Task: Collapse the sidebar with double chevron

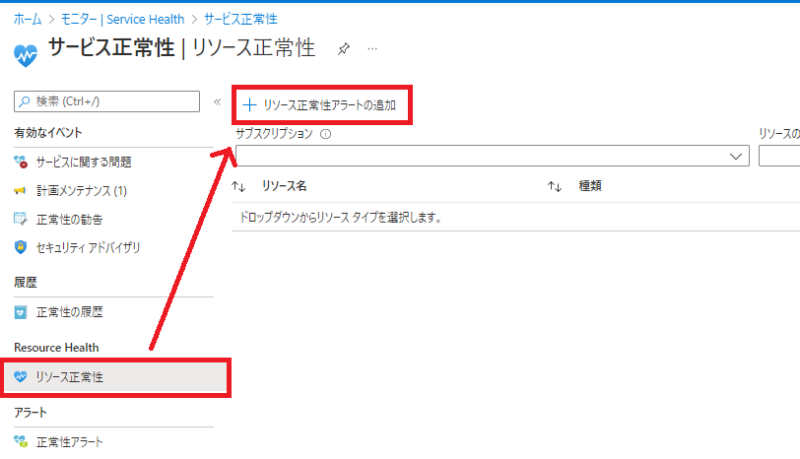Action: (x=217, y=101)
